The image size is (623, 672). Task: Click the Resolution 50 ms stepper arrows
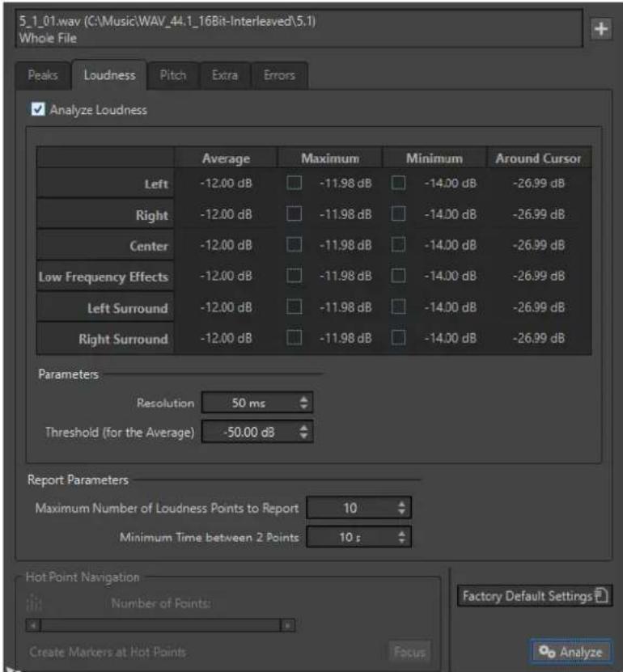(x=303, y=403)
